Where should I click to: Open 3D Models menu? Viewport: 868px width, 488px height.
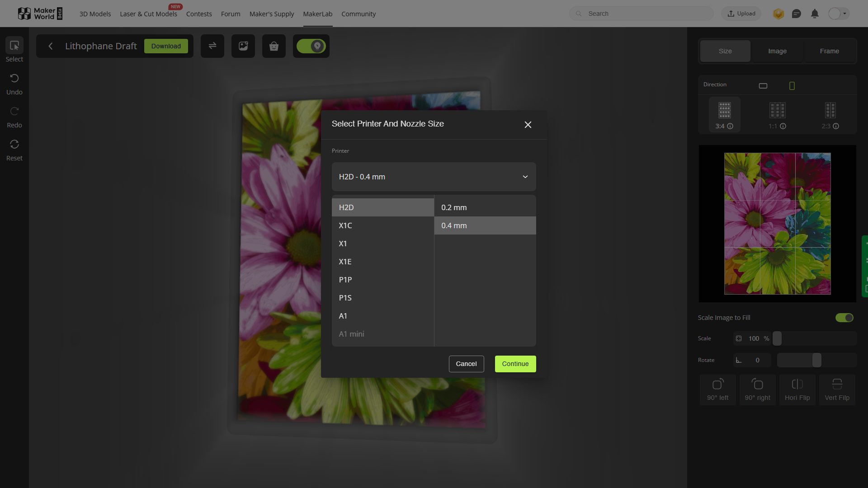[95, 14]
